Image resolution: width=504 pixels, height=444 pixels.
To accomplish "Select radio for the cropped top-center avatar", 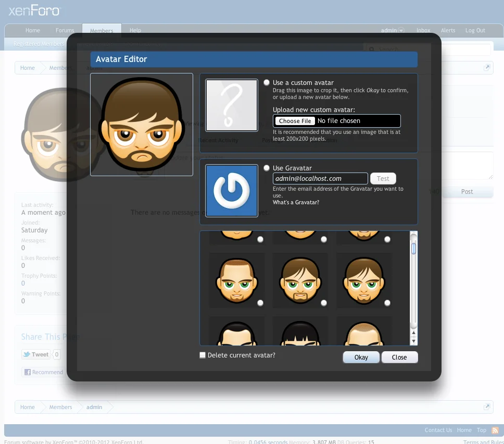I will (x=324, y=239).
